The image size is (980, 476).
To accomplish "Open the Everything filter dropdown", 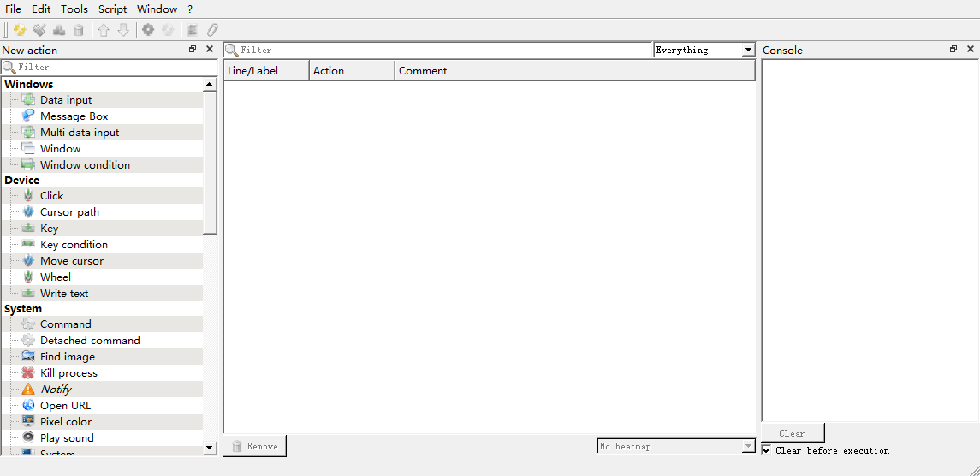I will click(x=747, y=51).
